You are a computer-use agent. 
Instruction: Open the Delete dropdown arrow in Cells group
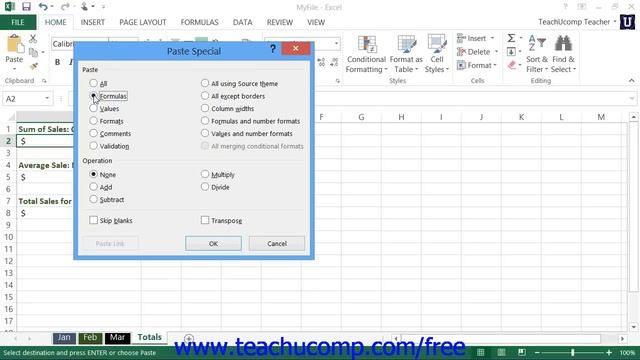click(x=496, y=52)
